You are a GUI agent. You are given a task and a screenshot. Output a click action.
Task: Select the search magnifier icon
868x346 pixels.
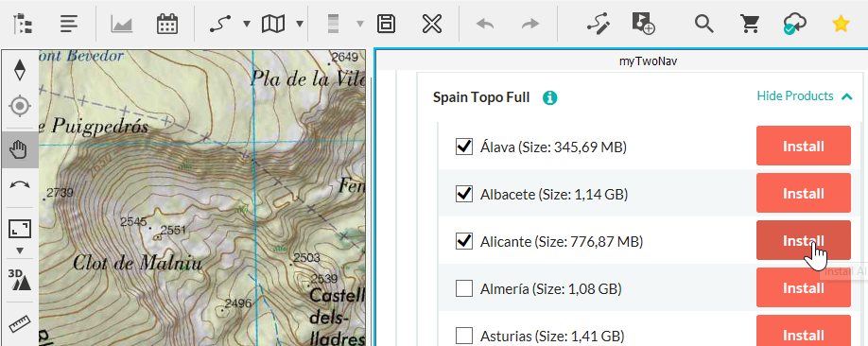[704, 24]
